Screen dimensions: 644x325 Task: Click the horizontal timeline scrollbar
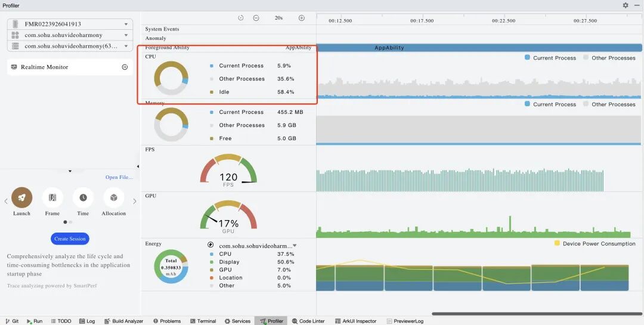click(537, 314)
